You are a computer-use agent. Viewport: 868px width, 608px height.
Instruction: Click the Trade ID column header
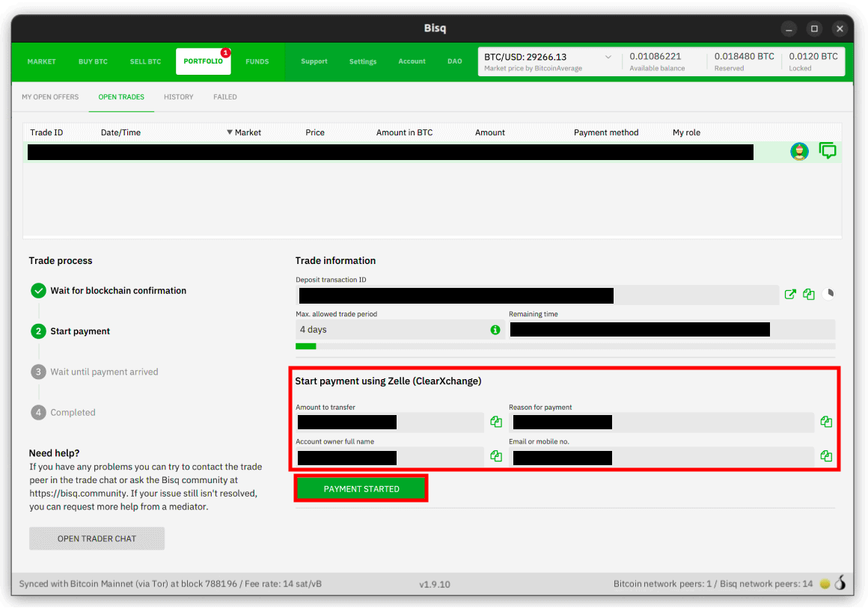coord(46,133)
